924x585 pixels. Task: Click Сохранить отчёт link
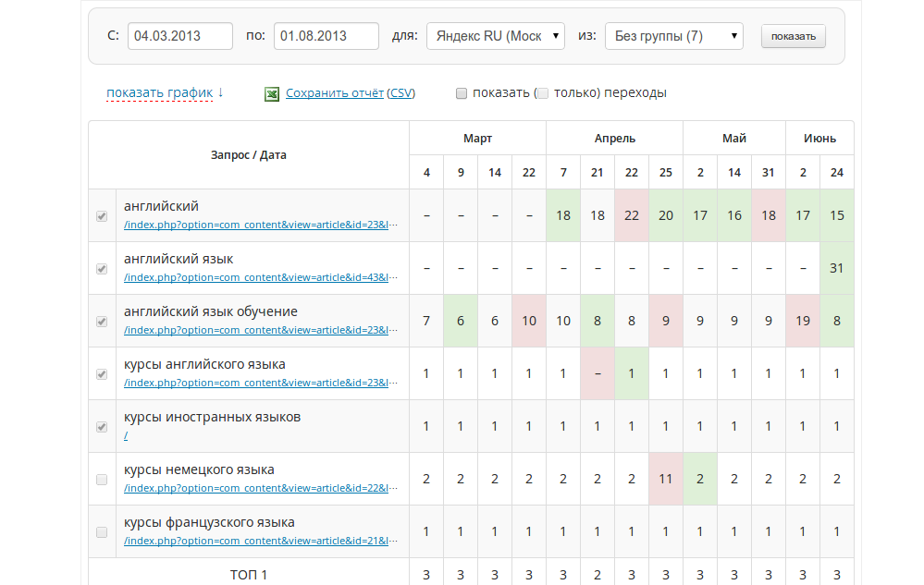(x=335, y=93)
